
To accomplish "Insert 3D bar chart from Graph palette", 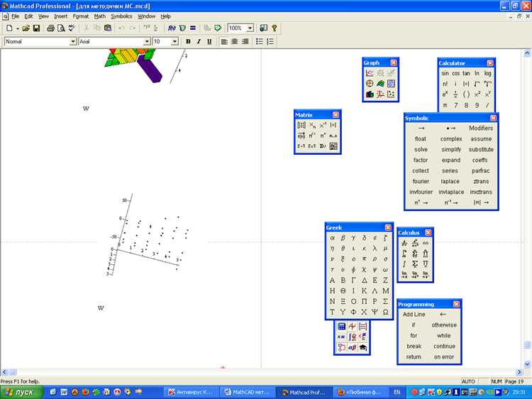I will pyautogui.click(x=370, y=94).
